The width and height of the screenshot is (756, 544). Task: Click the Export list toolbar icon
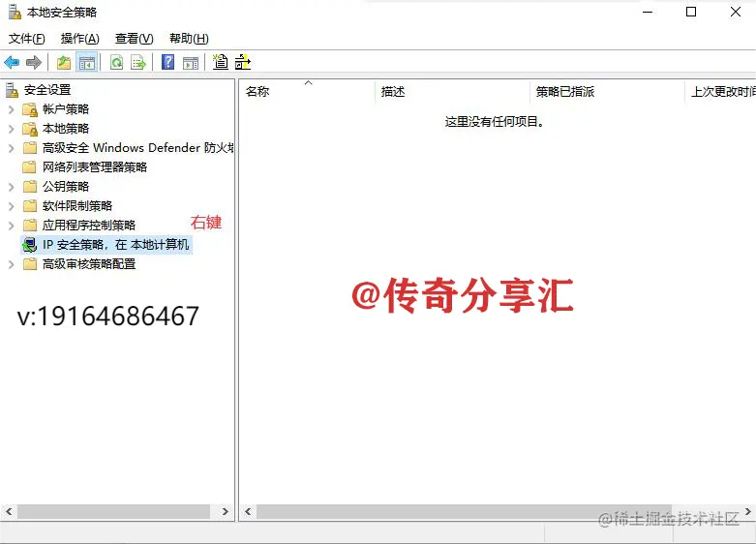pyautogui.click(x=138, y=62)
